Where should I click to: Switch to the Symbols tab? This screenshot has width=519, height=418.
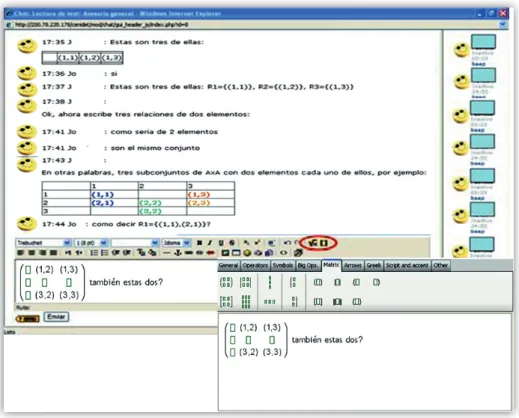[x=283, y=266]
